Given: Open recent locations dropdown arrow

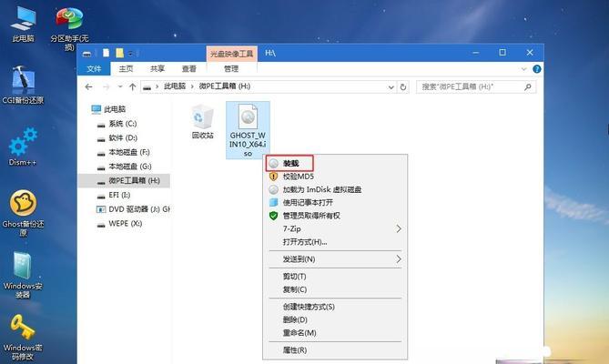Looking at the screenshot, I should pyautogui.click(x=120, y=87).
